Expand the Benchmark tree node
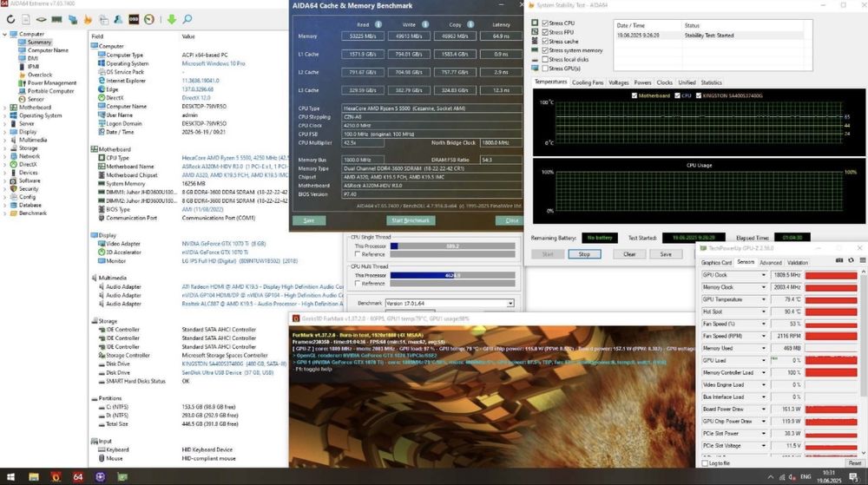Screen dimensions: 868x485 click(5, 213)
